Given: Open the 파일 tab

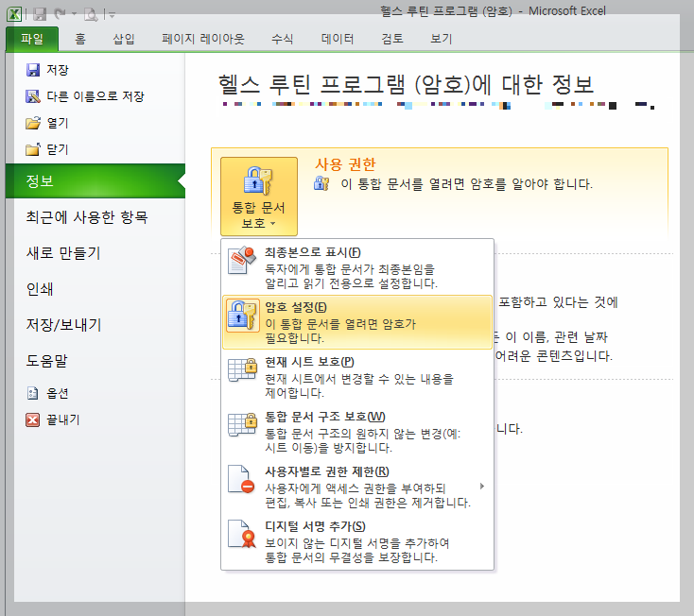Looking at the screenshot, I should (x=32, y=39).
